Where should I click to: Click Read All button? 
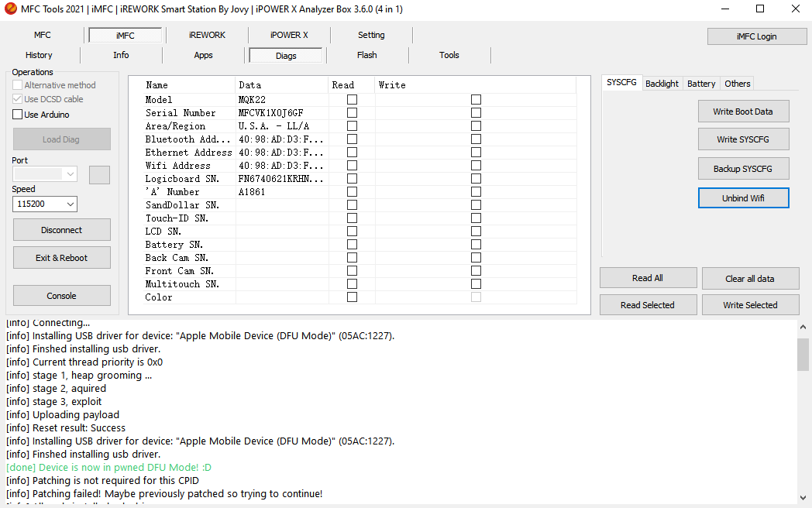pos(647,279)
